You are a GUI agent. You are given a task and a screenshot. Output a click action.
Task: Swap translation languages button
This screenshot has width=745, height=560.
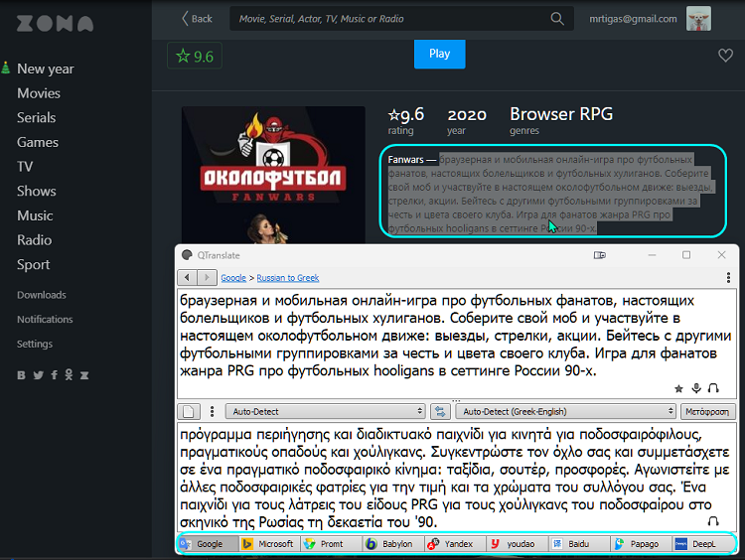[440, 411]
